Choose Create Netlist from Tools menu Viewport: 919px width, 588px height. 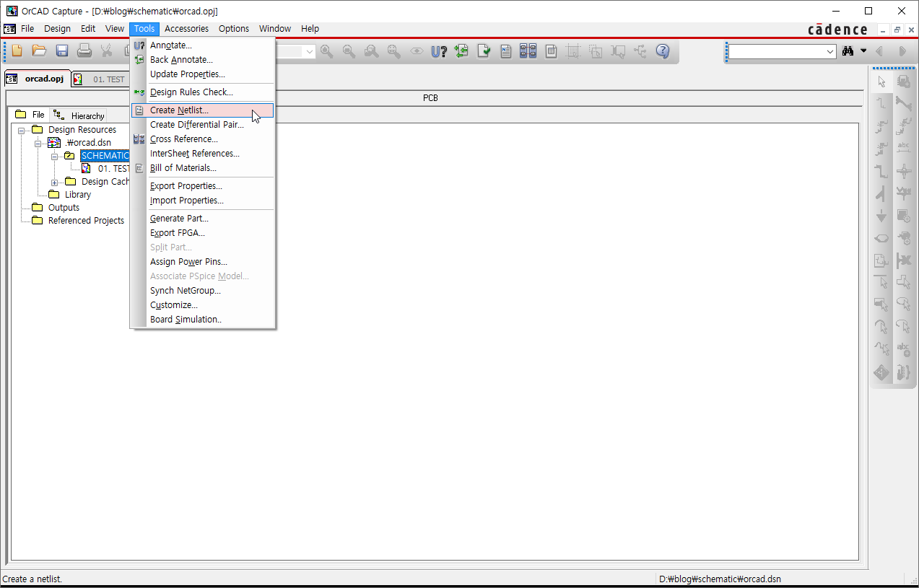tap(203, 110)
